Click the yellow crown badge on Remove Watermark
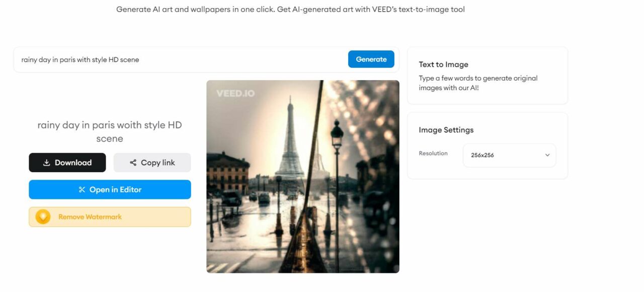Screen dimensions: 644x292 tap(42, 216)
